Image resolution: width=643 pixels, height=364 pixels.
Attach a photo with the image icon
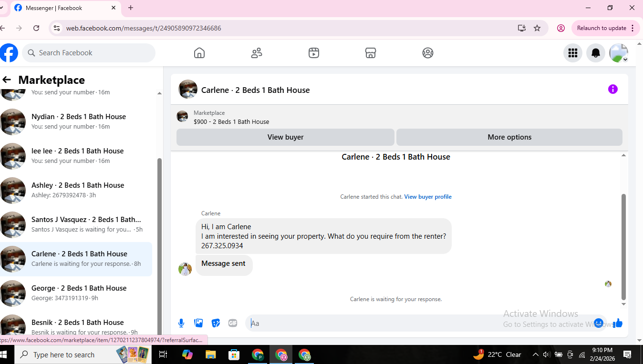(198, 323)
